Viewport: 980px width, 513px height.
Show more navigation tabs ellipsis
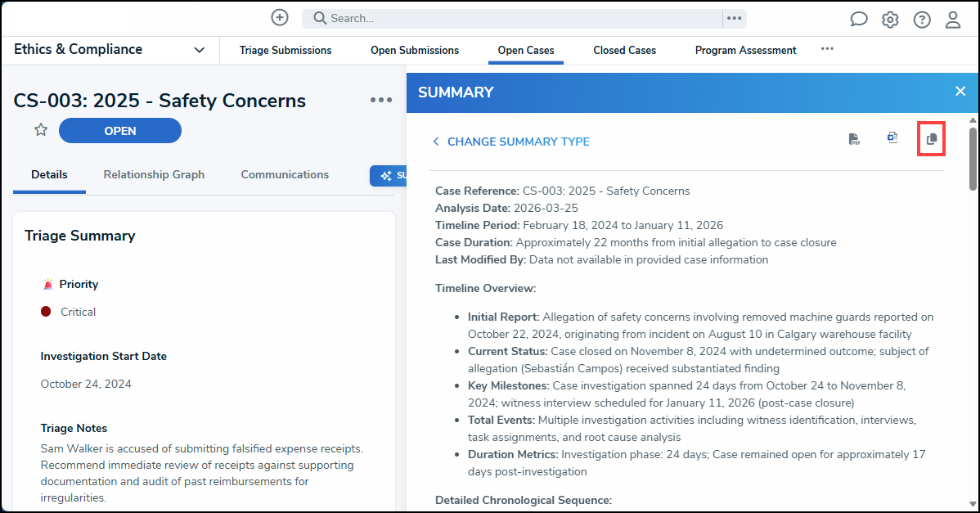click(x=827, y=49)
